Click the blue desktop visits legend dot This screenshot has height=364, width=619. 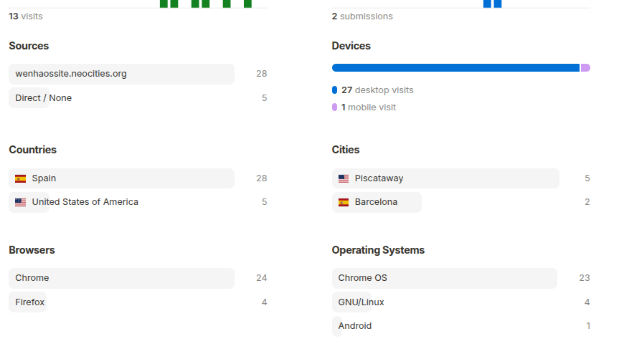[x=334, y=90]
